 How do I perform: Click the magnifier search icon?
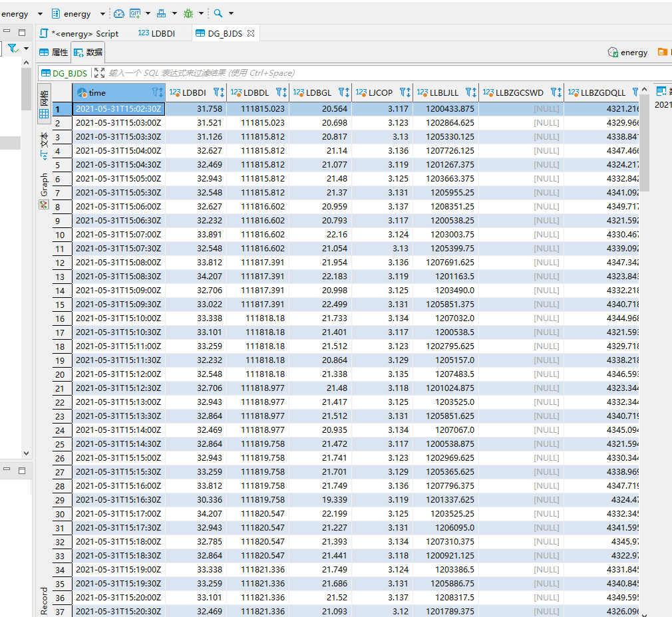coord(218,13)
